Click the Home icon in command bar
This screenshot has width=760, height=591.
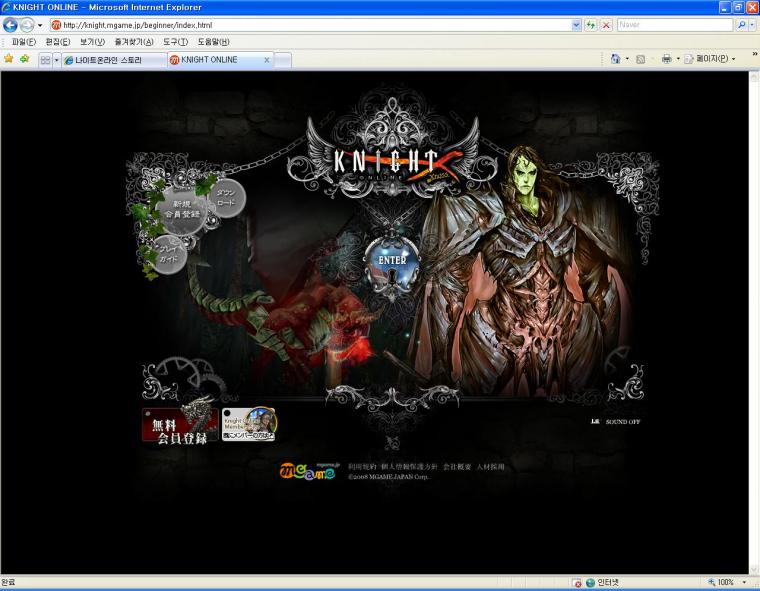pyautogui.click(x=615, y=59)
